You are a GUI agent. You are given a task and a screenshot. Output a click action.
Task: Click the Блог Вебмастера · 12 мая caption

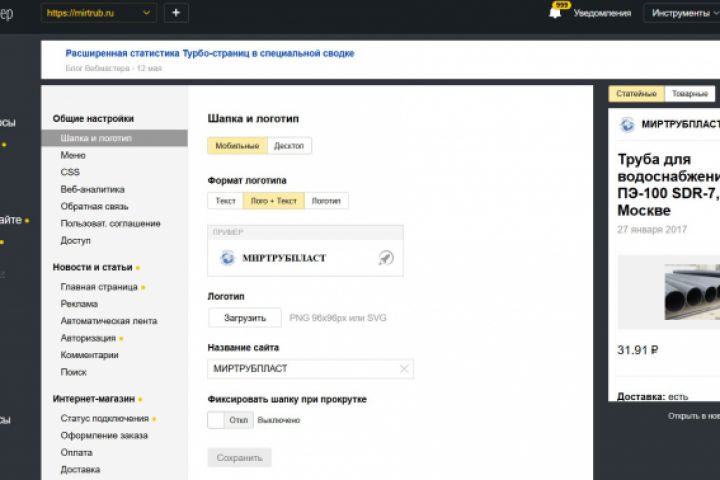[113, 68]
